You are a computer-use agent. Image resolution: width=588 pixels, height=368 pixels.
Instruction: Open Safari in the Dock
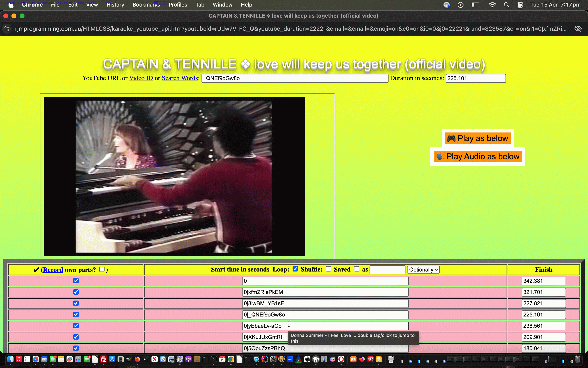click(36, 359)
